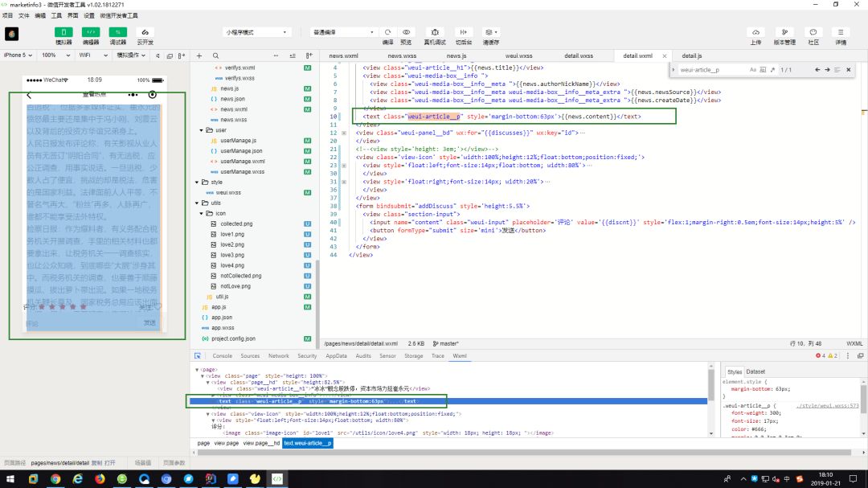
Task: Open the 文件 menu
Action: click(24, 15)
